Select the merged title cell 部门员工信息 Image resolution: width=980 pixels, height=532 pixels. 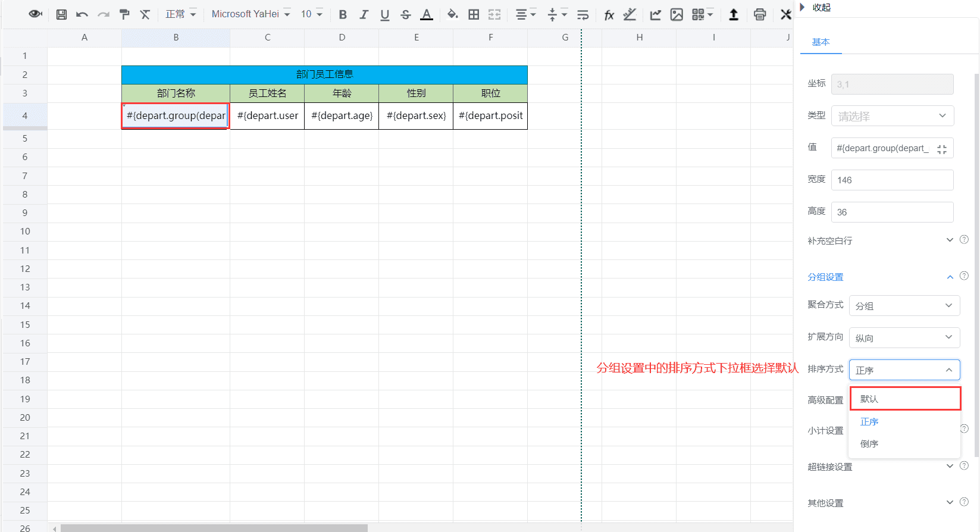coord(324,74)
